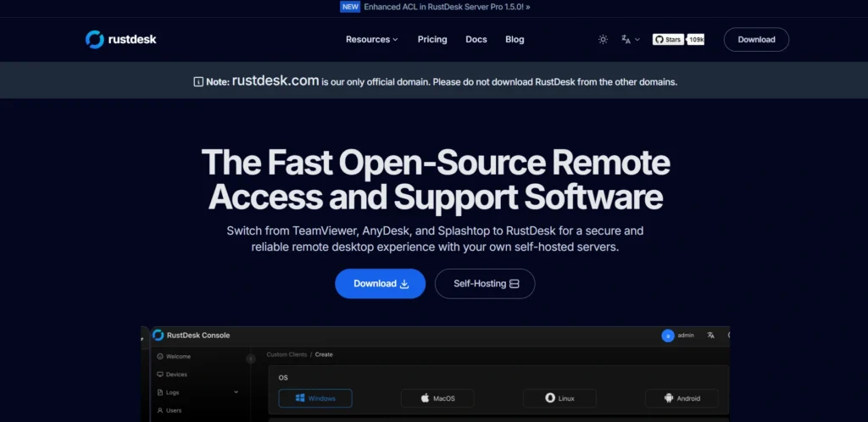
Task: Click the rustdesk.com domain text
Action: pos(275,81)
